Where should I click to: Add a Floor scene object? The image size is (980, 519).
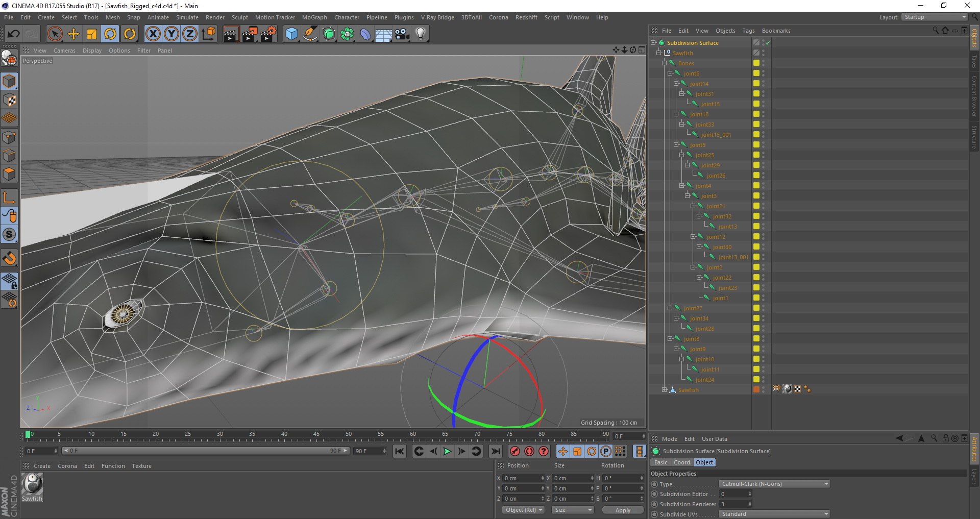tap(383, 34)
